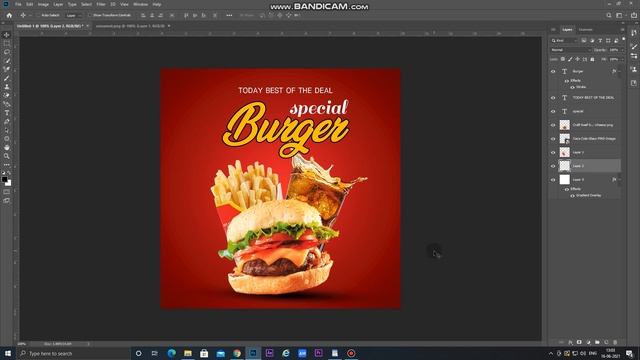Open the Window menu
The width and height of the screenshot is (640, 360).
(x=140, y=4)
